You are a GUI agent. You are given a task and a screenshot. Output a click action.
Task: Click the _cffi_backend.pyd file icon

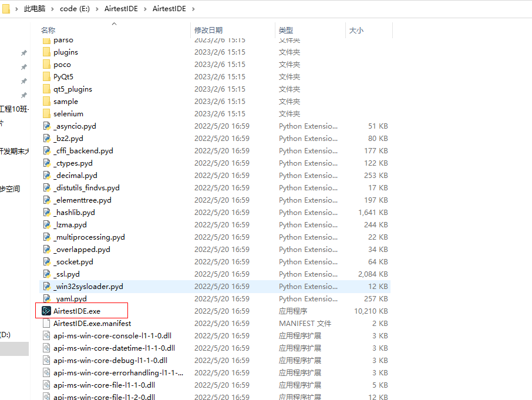click(46, 150)
